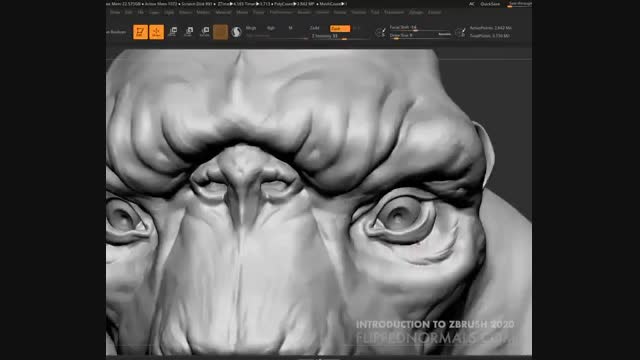Image resolution: width=640 pixels, height=360 pixels.
Task: Open the Light menu
Action: pos(169,13)
